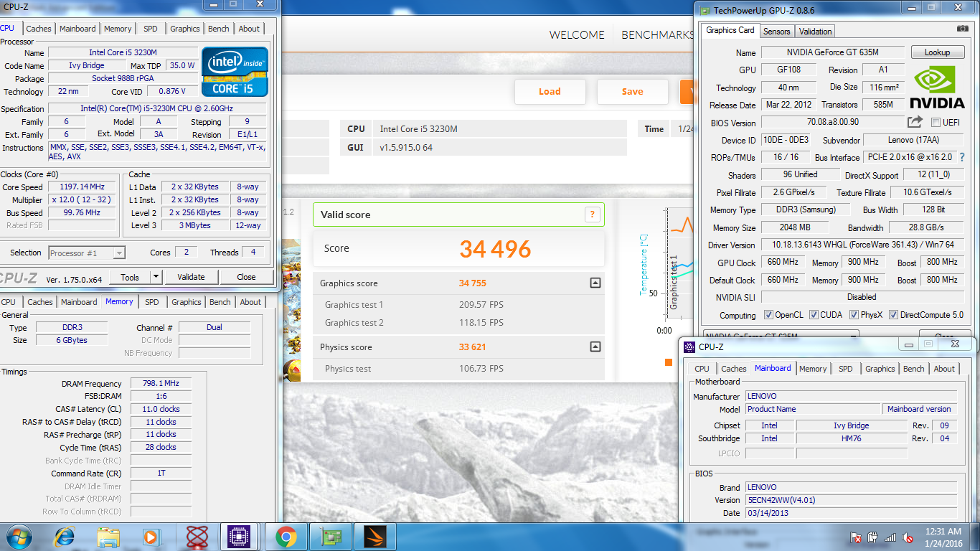Switch to 3DMark via its orange taskbar icon
Image resolution: width=980 pixels, height=551 pixels.
tap(375, 537)
